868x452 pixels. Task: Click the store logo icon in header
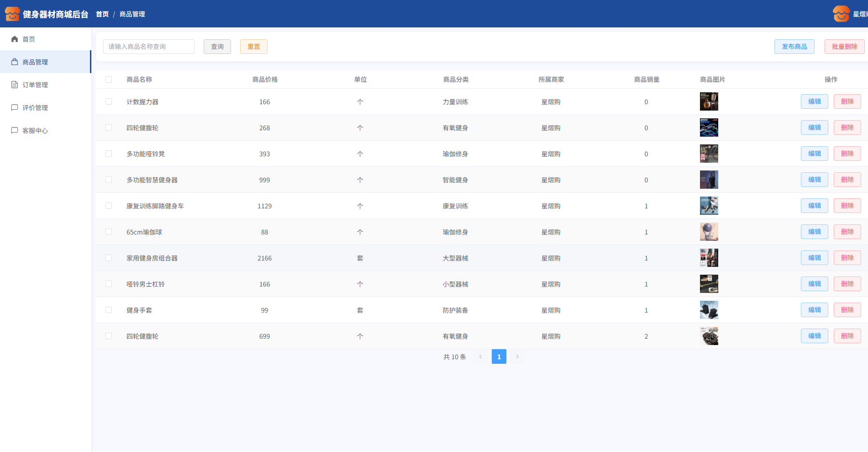click(x=12, y=14)
